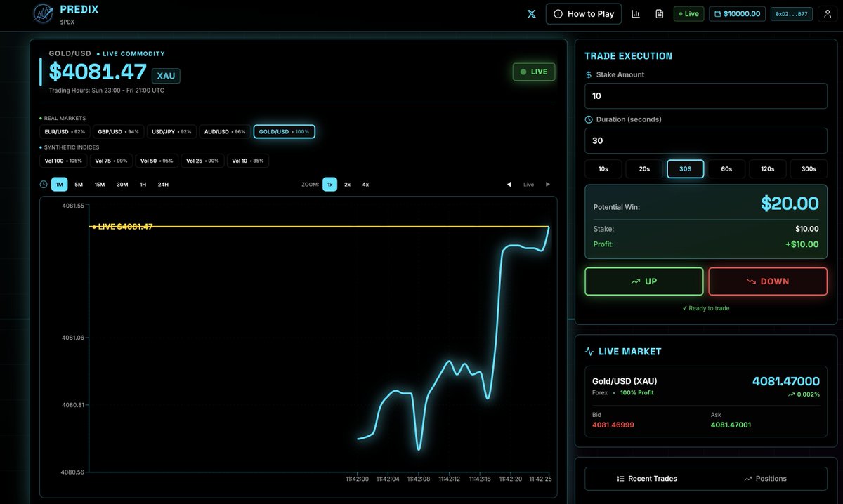Screen dimensions: 843x504
Task: Click the Ready to trade status
Action: 706,308
